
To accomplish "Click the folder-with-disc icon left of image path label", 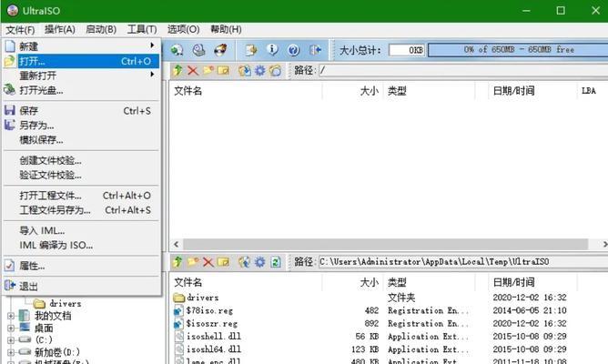I will [x=275, y=70].
